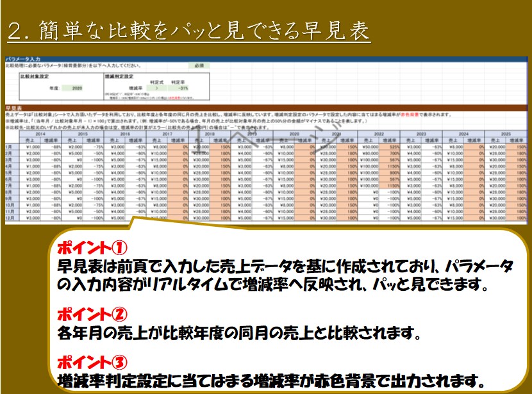Click the sentence 各年月の売上が比較年度の同月の売上と比較されます

[239, 333]
